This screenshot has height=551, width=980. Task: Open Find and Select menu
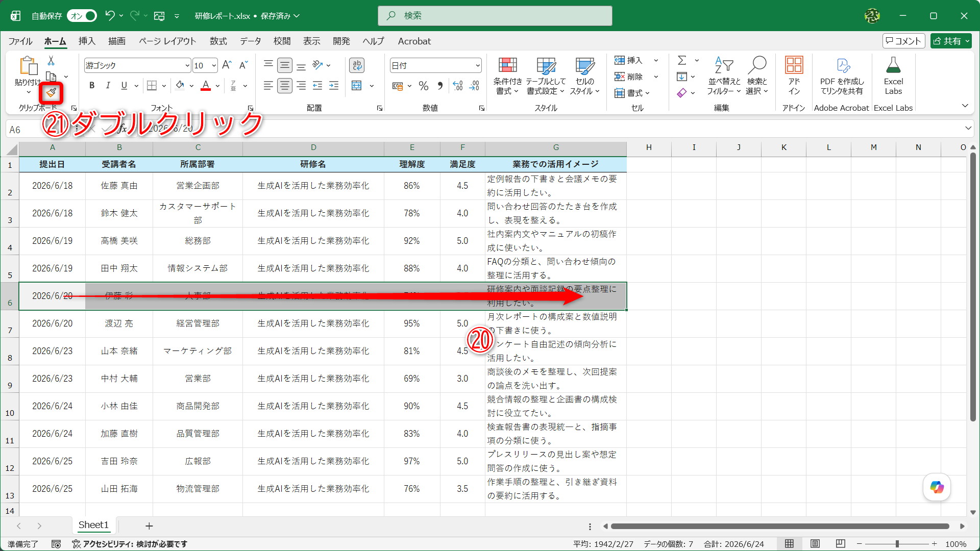[756, 76]
